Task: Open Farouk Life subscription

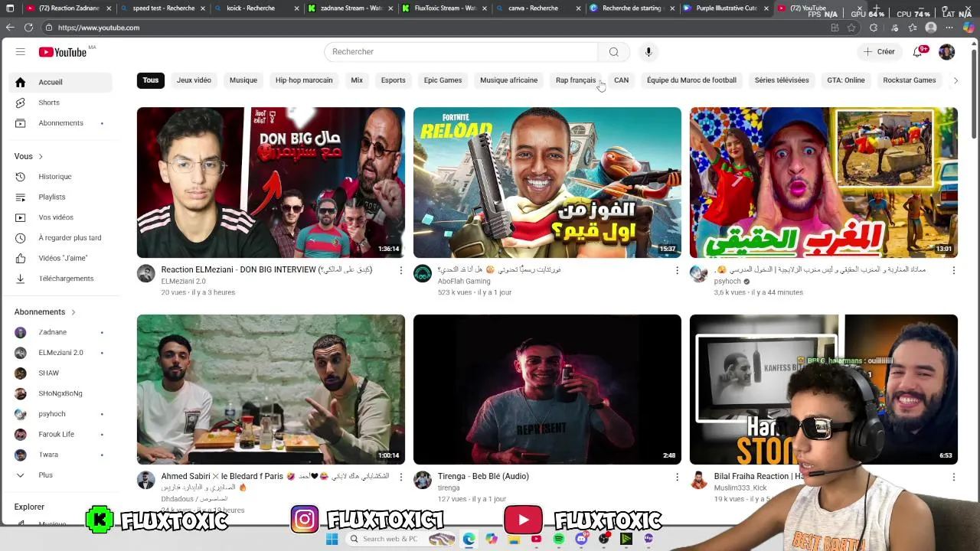Action: [x=61, y=435]
